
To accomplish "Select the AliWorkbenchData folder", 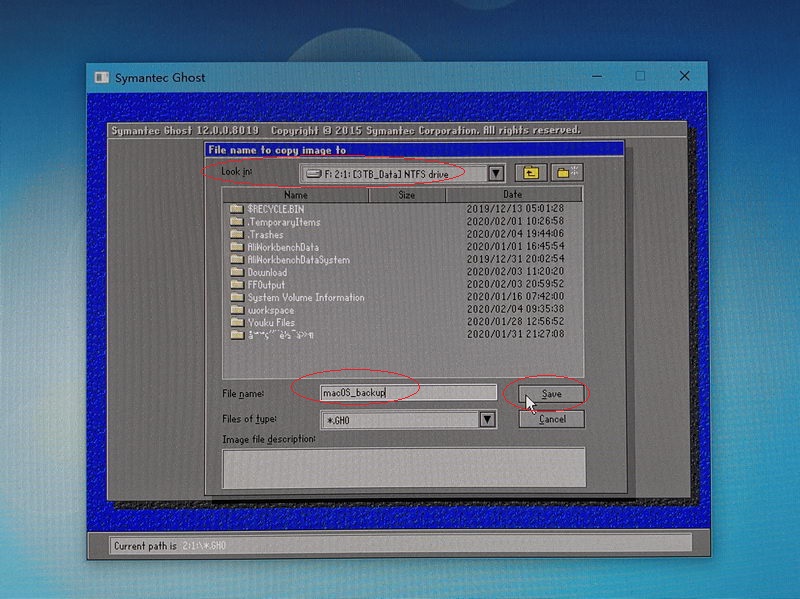I will coord(283,247).
